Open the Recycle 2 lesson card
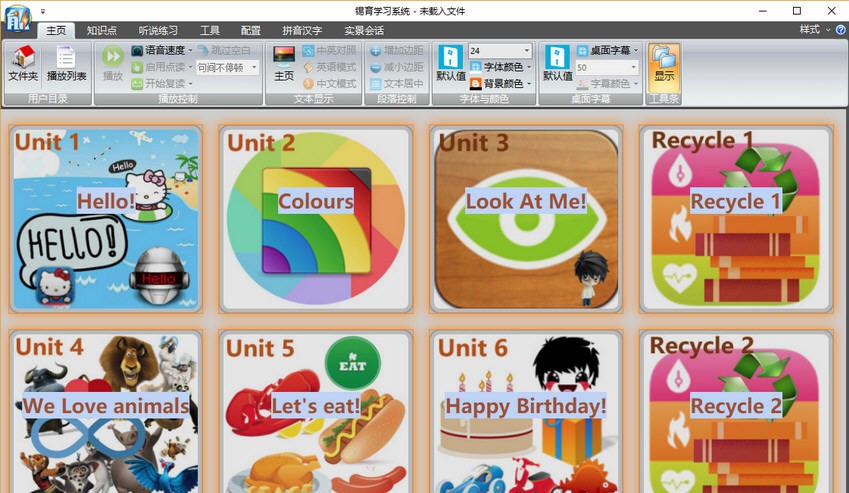Screen dimensions: 849x493 [736, 412]
